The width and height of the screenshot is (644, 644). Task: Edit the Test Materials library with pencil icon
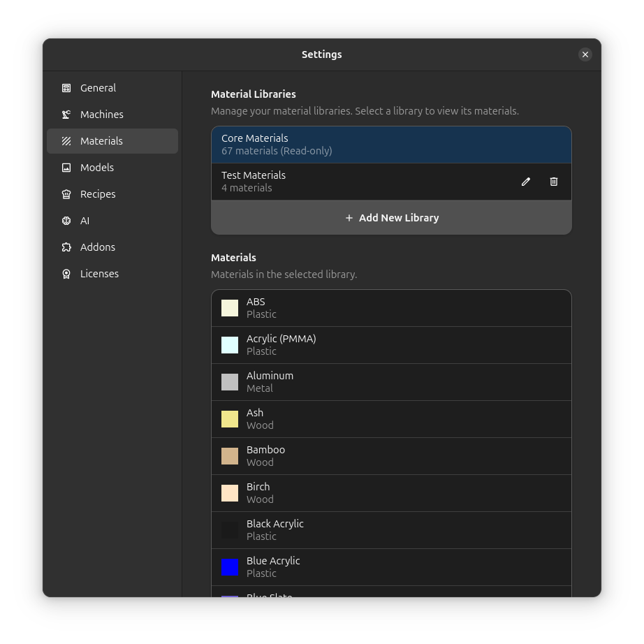pyautogui.click(x=526, y=182)
